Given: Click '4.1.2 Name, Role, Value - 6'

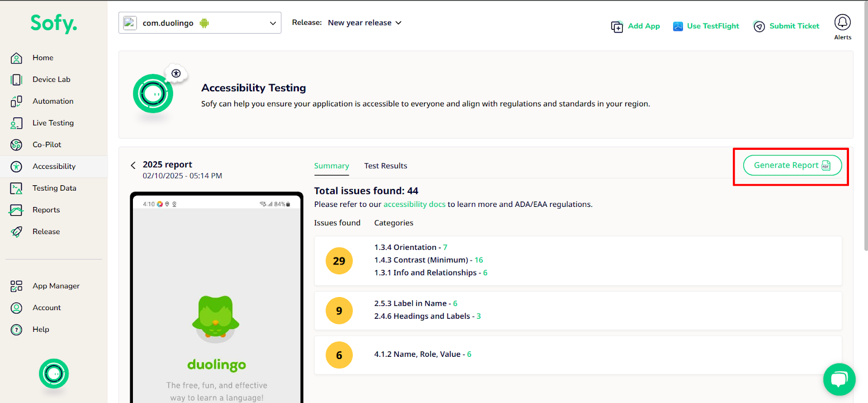Looking at the screenshot, I should (423, 354).
